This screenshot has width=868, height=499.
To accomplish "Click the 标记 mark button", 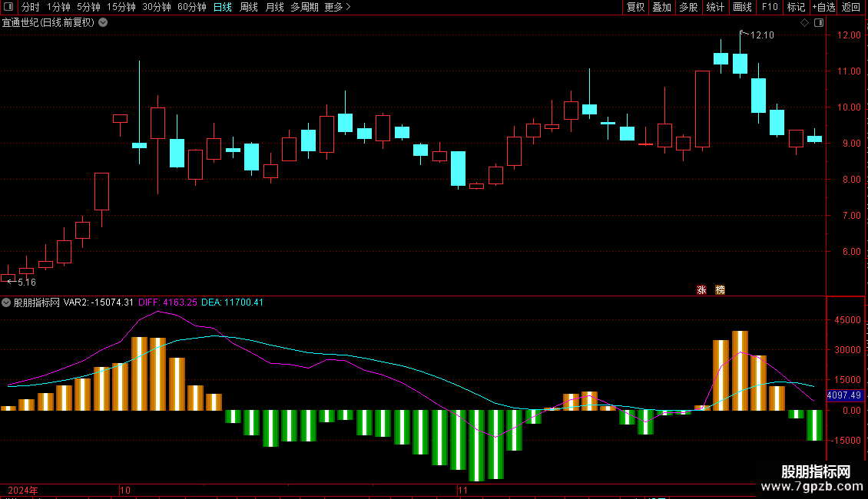I will point(796,7).
